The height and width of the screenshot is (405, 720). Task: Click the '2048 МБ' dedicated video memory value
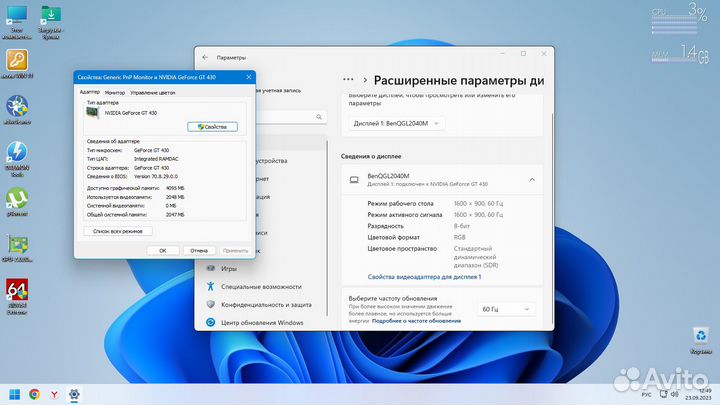175,197
